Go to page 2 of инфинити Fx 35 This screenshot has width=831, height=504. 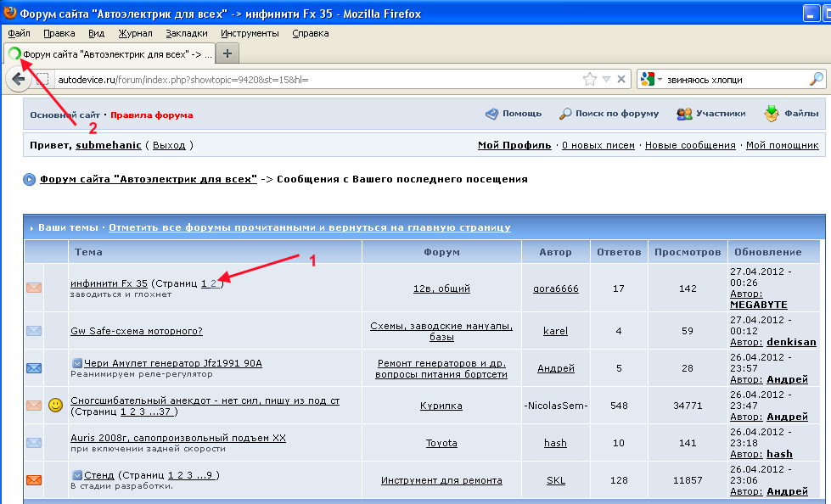[213, 283]
